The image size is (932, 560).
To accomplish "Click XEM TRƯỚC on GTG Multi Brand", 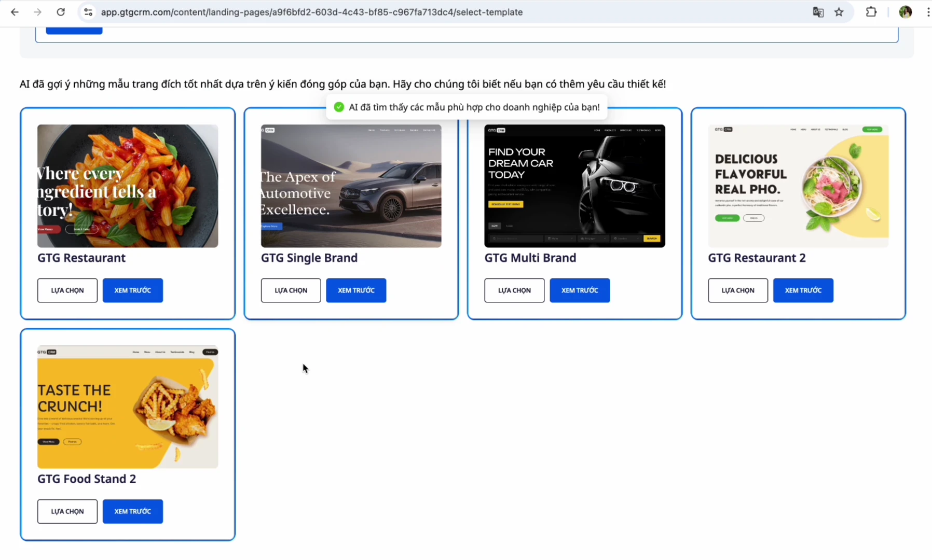I will coord(580,290).
